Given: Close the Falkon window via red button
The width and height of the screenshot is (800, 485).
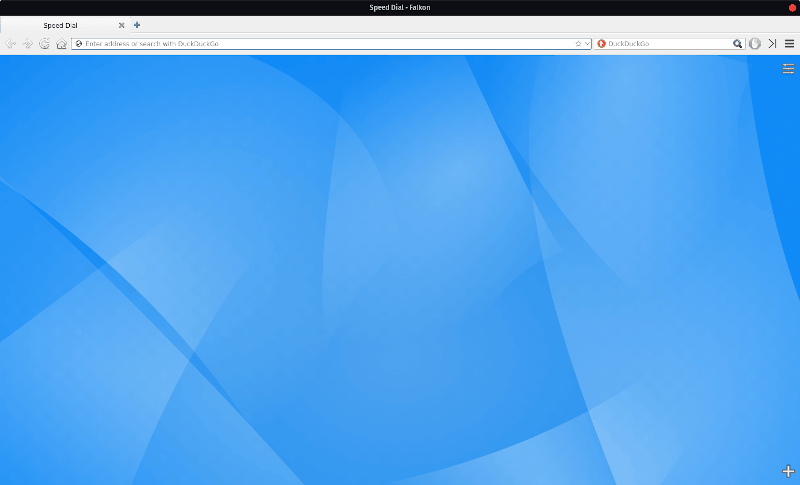Looking at the screenshot, I should coord(792,8).
